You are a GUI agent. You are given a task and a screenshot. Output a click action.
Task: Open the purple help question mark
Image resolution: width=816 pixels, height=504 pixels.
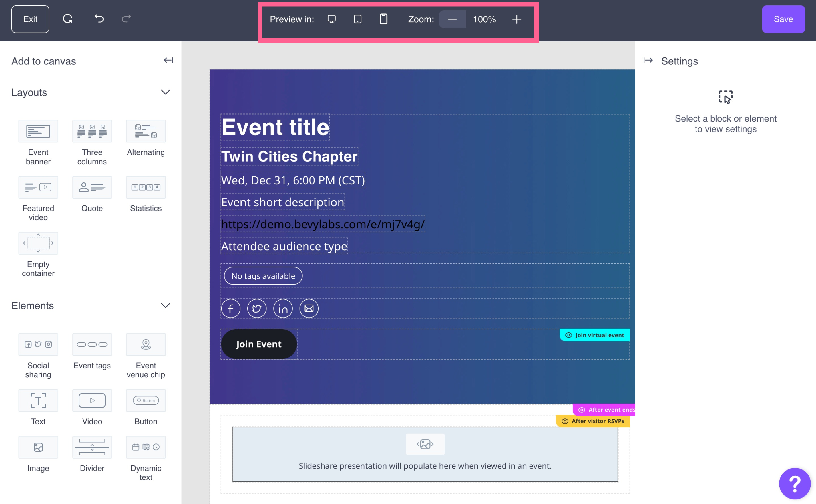pos(794,484)
